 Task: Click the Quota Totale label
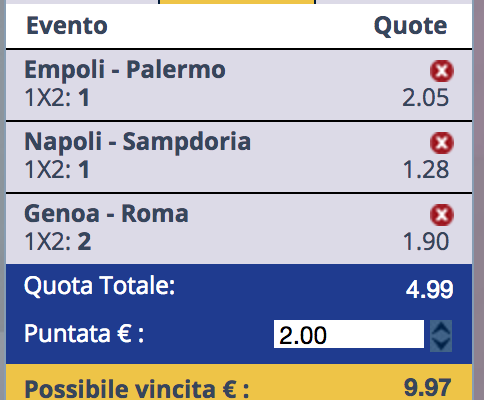99,286
